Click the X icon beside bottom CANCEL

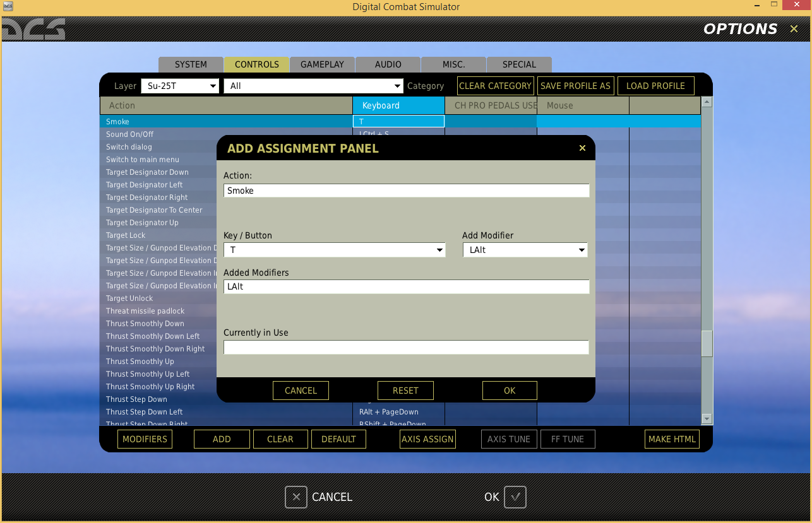pos(296,497)
